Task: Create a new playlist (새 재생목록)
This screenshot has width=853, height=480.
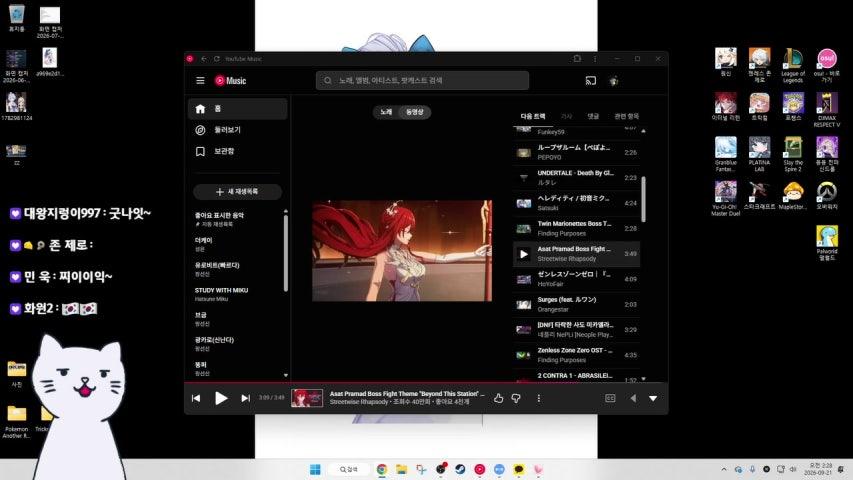Action: point(237,192)
